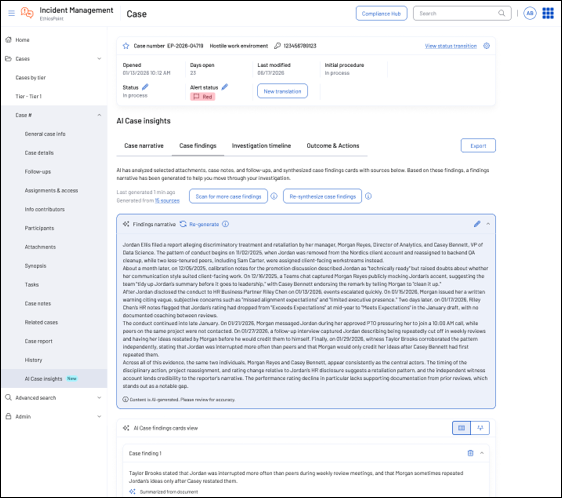The height and width of the screenshot is (498, 562).
Task: Edit the case Status with pencil
Action: click(x=145, y=87)
